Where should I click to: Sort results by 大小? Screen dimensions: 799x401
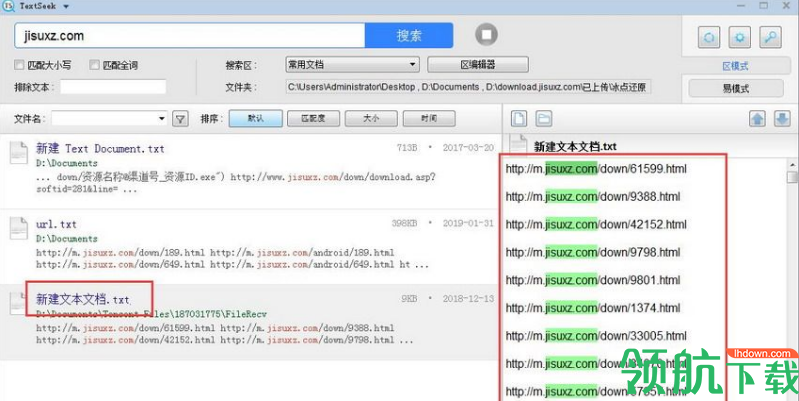371,118
